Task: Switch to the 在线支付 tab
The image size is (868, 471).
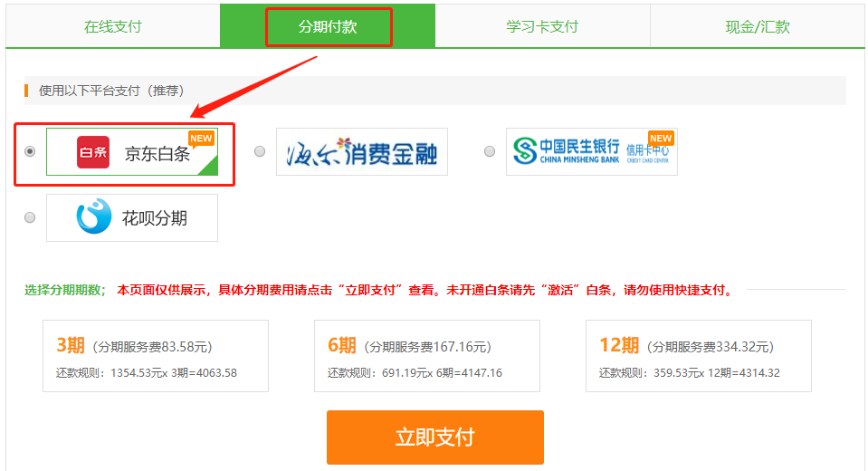Action: (113, 26)
